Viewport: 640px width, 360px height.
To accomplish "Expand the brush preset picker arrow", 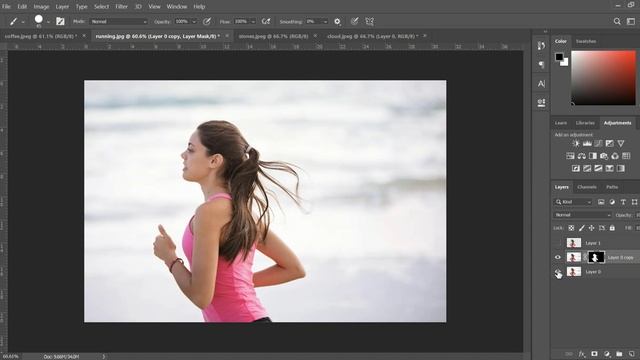I will (x=48, y=22).
